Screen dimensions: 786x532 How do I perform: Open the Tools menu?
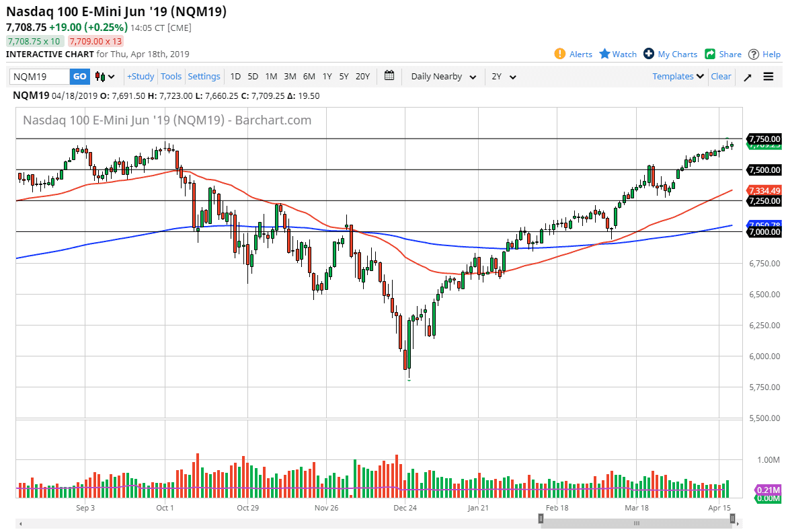pyautogui.click(x=171, y=76)
